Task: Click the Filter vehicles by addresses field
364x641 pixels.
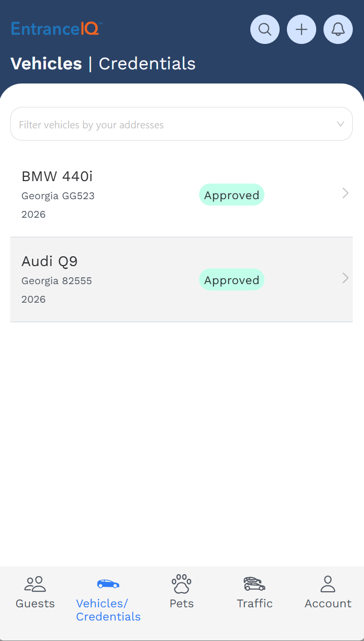Action: (171, 124)
